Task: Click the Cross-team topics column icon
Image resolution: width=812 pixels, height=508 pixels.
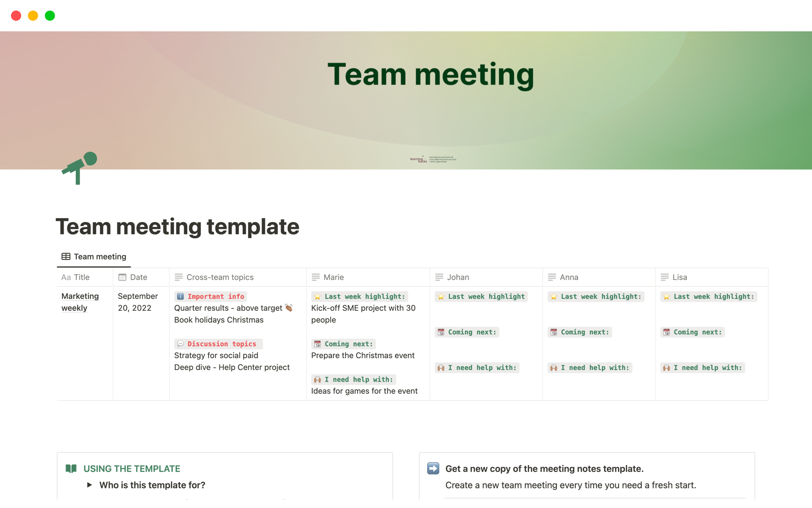Action: pos(179,277)
